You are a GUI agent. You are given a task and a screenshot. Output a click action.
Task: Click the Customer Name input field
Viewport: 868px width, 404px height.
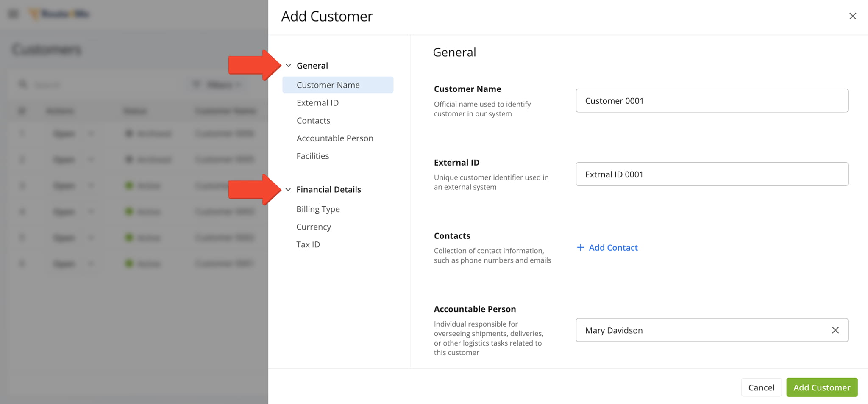coord(712,101)
